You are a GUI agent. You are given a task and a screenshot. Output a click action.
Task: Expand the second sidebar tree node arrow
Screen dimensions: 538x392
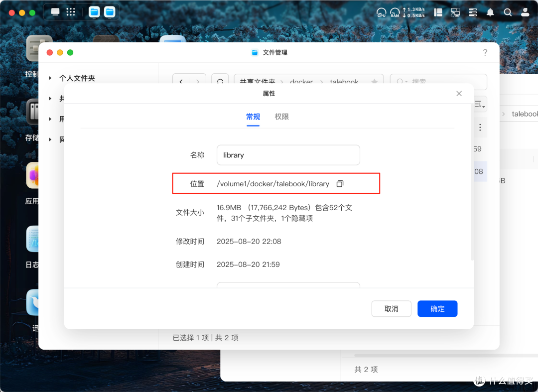pos(50,99)
